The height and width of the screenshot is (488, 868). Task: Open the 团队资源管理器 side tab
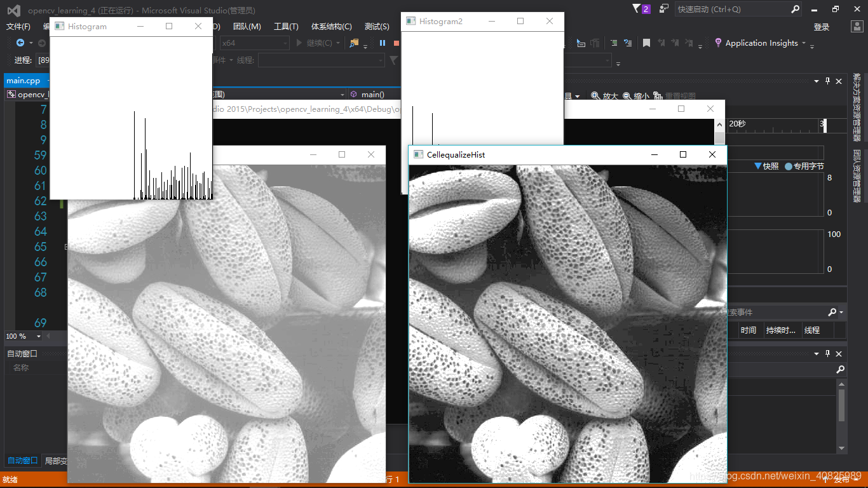tap(857, 175)
